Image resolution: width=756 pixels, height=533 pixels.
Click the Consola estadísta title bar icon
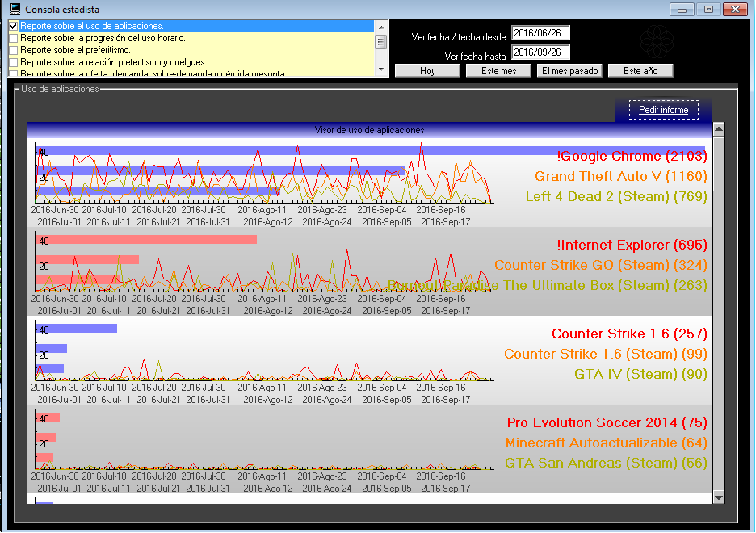[x=15, y=9]
